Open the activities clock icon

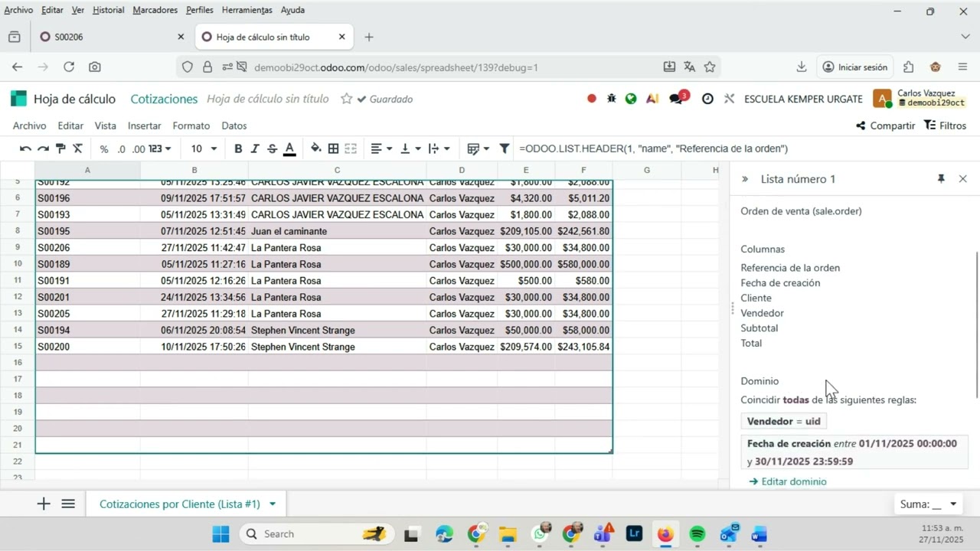[x=707, y=99]
